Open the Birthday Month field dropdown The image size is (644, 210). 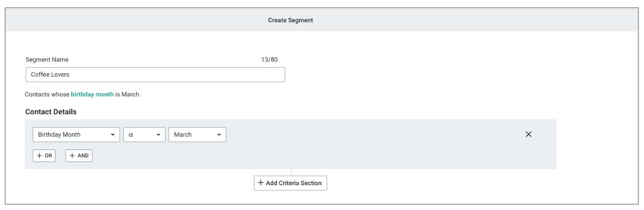tap(76, 135)
